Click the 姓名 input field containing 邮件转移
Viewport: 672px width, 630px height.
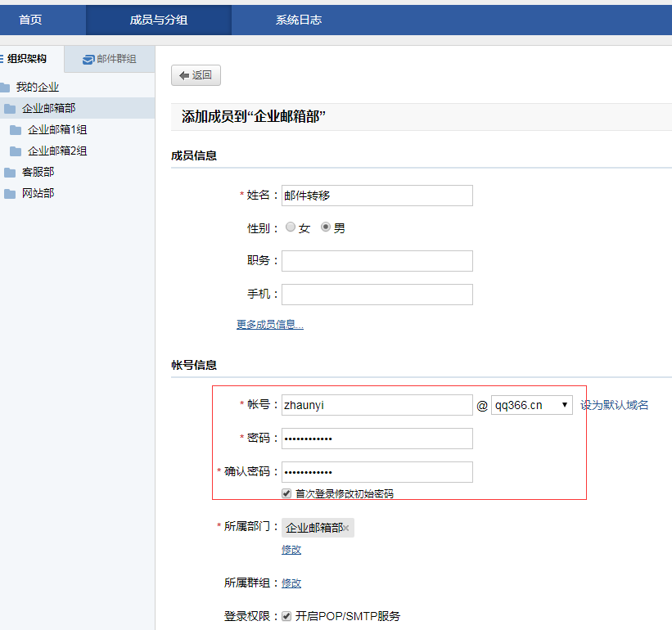pyautogui.click(x=377, y=196)
